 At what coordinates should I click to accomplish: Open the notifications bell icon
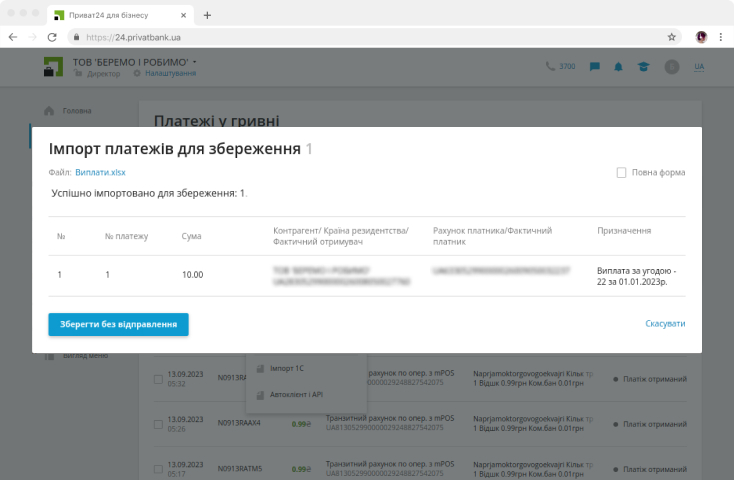pyautogui.click(x=618, y=67)
